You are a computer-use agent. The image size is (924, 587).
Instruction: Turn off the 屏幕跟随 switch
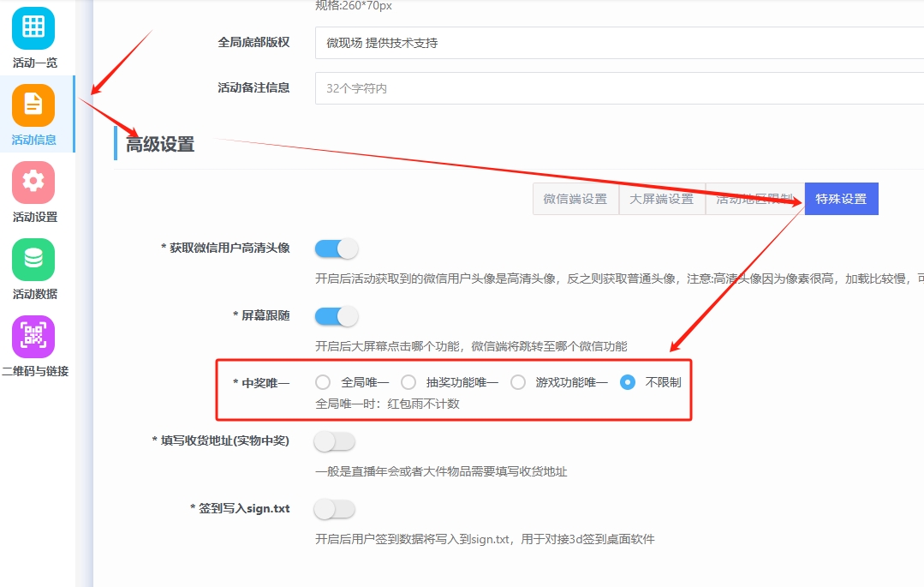click(x=336, y=316)
